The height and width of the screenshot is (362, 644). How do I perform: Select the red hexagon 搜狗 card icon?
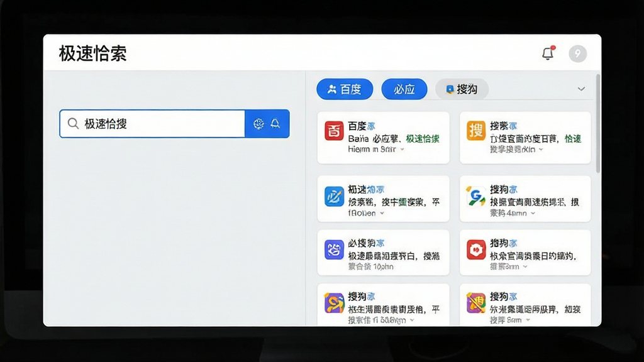[x=476, y=250]
